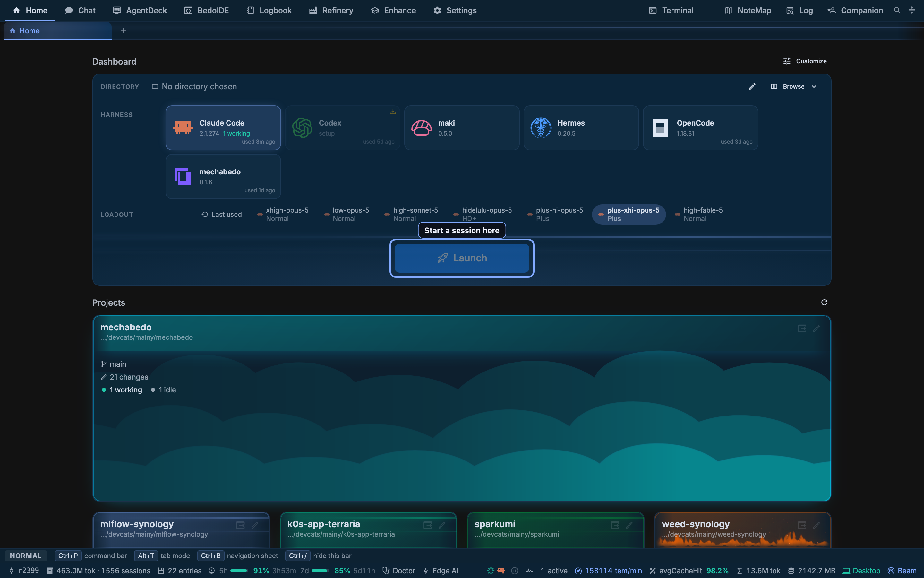Click the Desktop mode indicator
The image size is (924, 578).
tap(861, 570)
